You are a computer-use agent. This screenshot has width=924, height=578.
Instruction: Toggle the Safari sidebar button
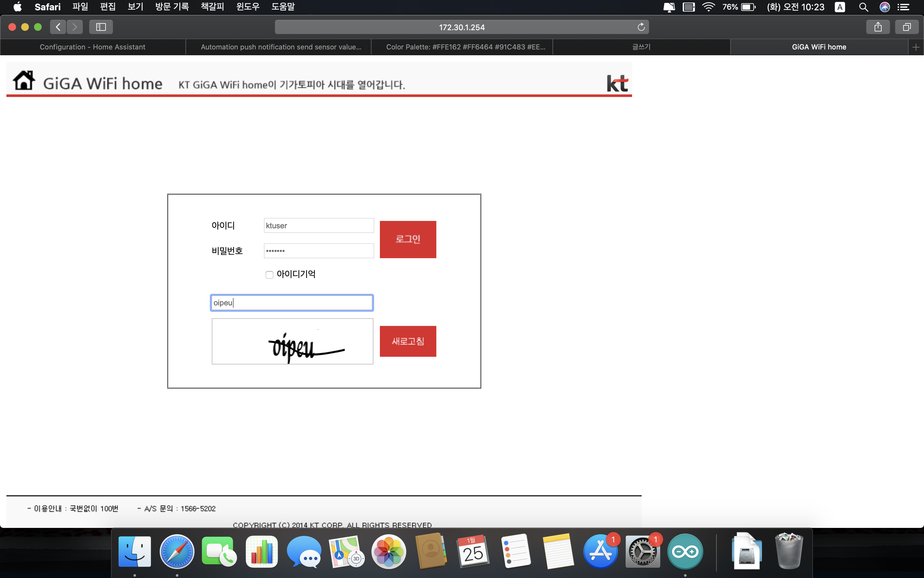point(101,27)
